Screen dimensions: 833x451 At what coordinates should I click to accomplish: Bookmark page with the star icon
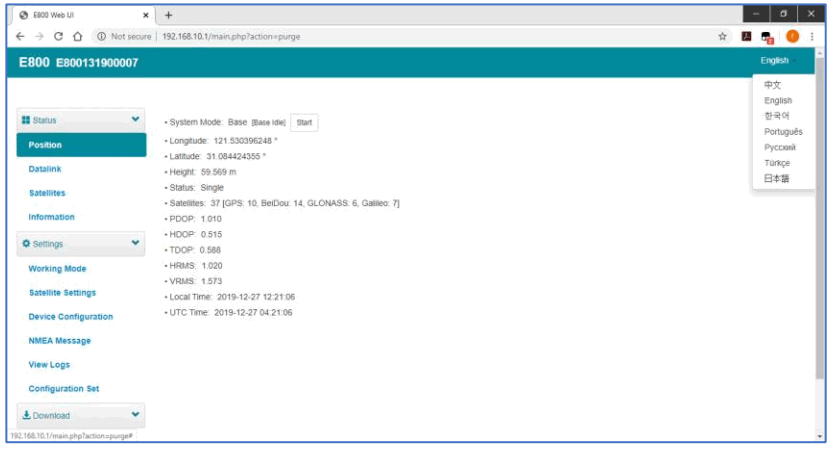tap(722, 36)
